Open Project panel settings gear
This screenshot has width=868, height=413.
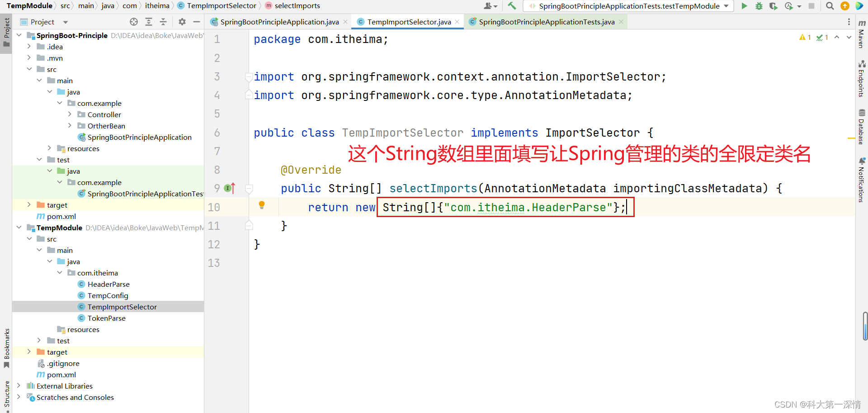(182, 22)
